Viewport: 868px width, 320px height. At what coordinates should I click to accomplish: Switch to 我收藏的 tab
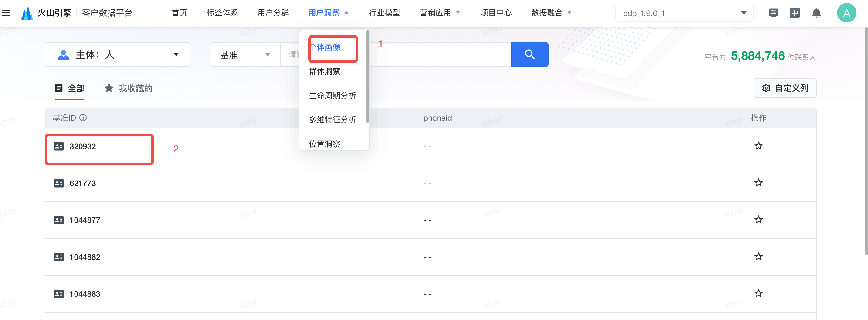click(128, 88)
